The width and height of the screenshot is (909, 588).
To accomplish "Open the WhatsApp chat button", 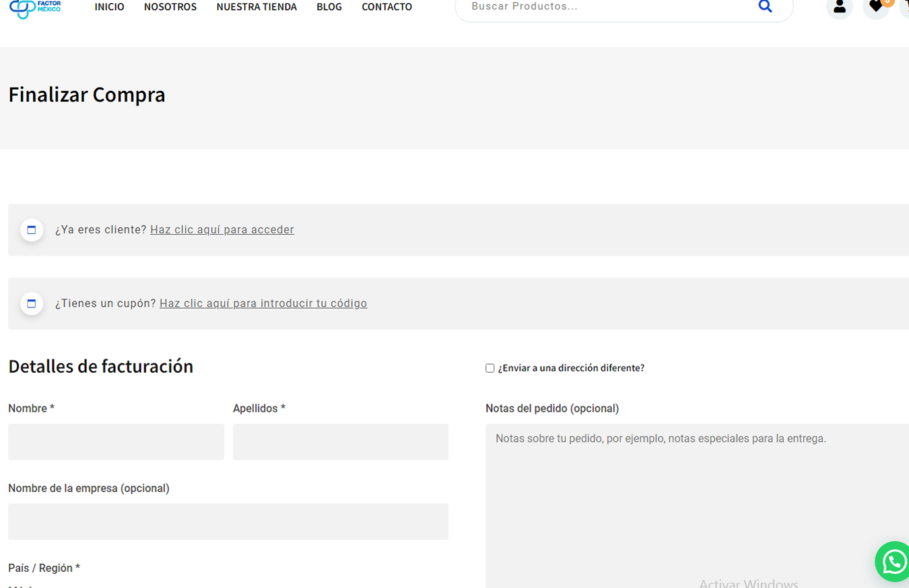I will pyautogui.click(x=894, y=561).
